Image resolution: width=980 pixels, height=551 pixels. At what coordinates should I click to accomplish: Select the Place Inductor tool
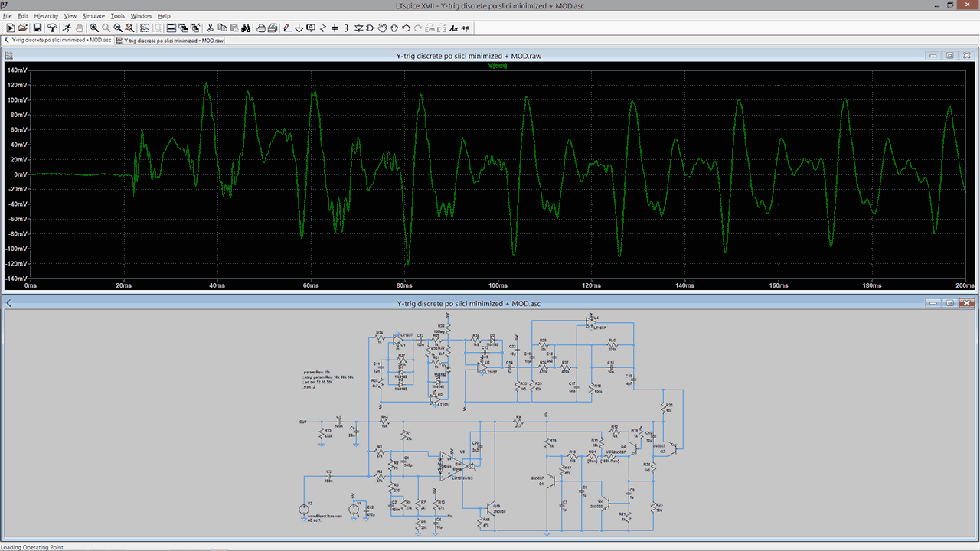click(346, 28)
